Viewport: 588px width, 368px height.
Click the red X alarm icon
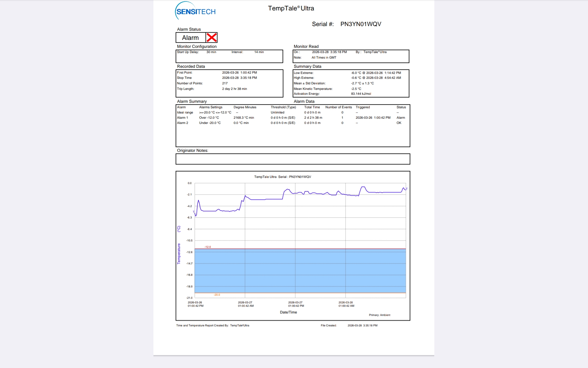click(211, 38)
